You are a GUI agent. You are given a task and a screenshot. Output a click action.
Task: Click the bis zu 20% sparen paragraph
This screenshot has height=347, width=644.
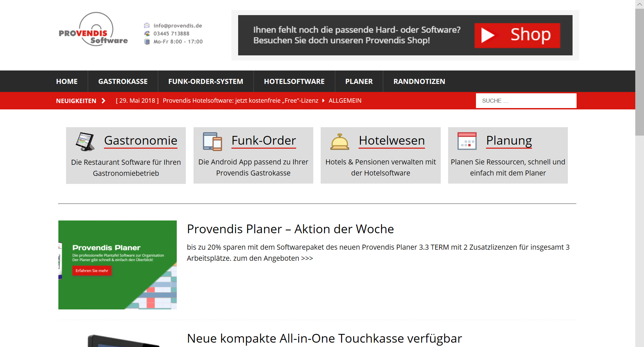(378, 253)
